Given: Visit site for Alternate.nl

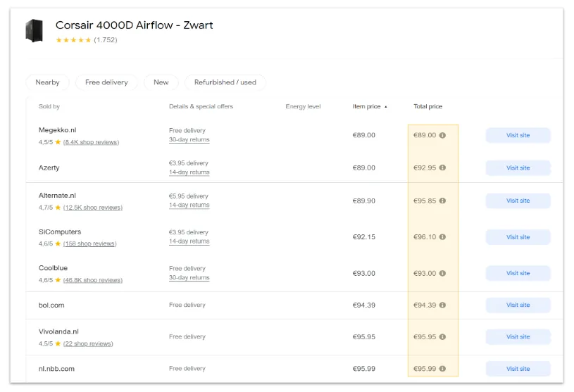Looking at the screenshot, I should pos(518,201).
